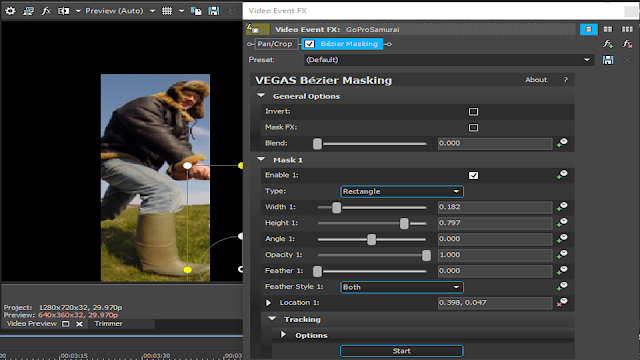
Task: Click the Height 1 value field
Action: click(495, 223)
